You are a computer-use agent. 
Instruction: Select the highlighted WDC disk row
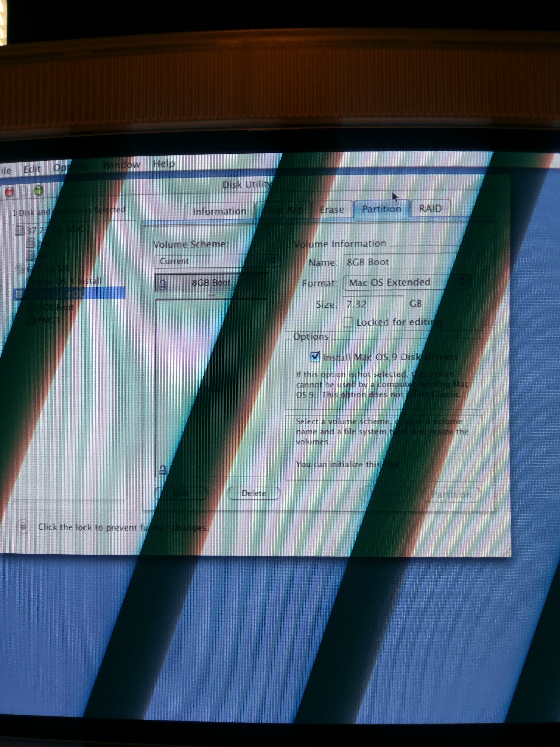pos(69,293)
